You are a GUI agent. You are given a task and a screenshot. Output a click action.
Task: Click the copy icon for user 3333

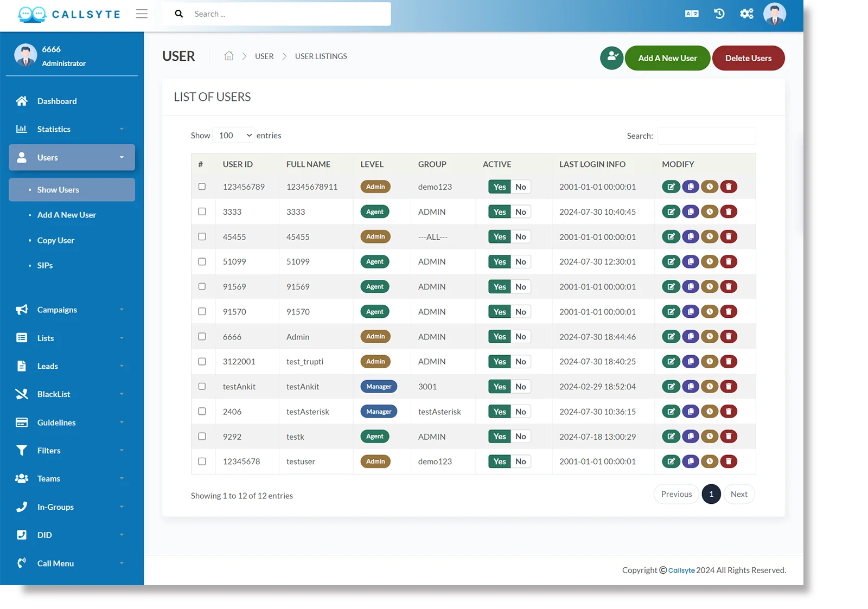tap(691, 212)
